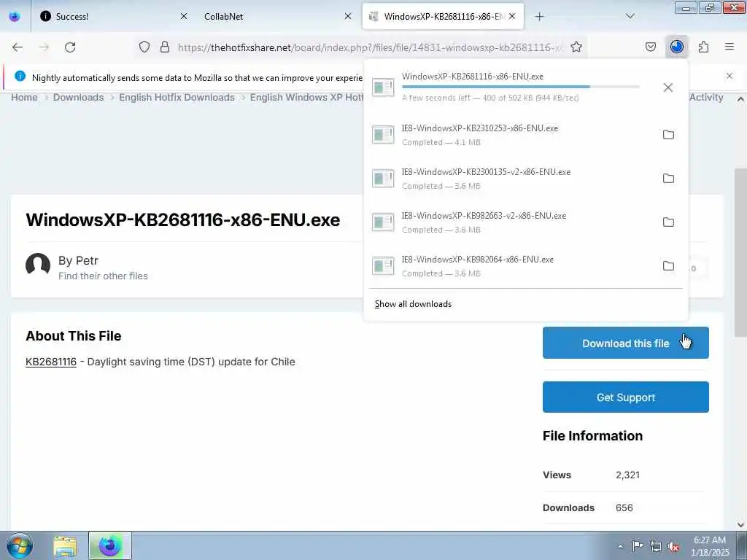Expand the list all tabs chevron
The height and width of the screenshot is (560, 747).
coord(630,16)
